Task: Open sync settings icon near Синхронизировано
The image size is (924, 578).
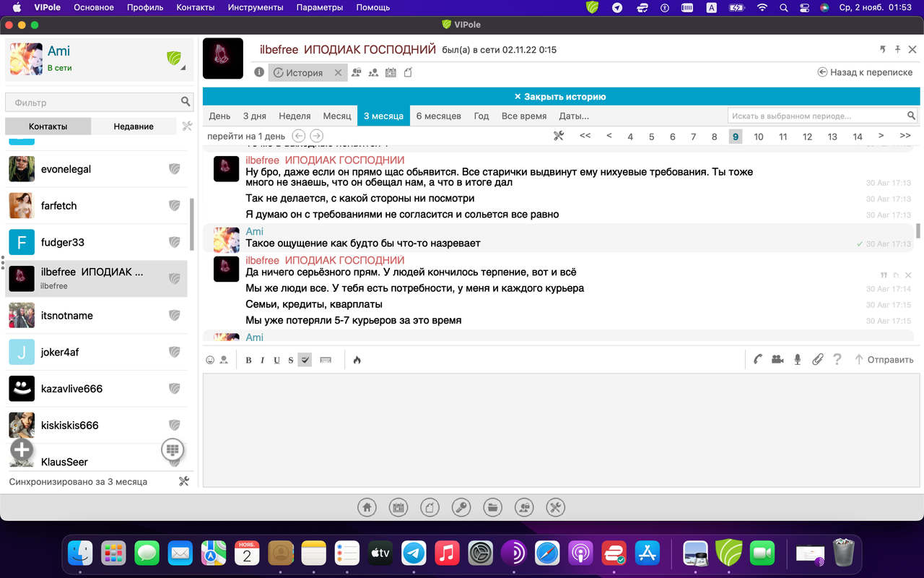Action: point(183,481)
